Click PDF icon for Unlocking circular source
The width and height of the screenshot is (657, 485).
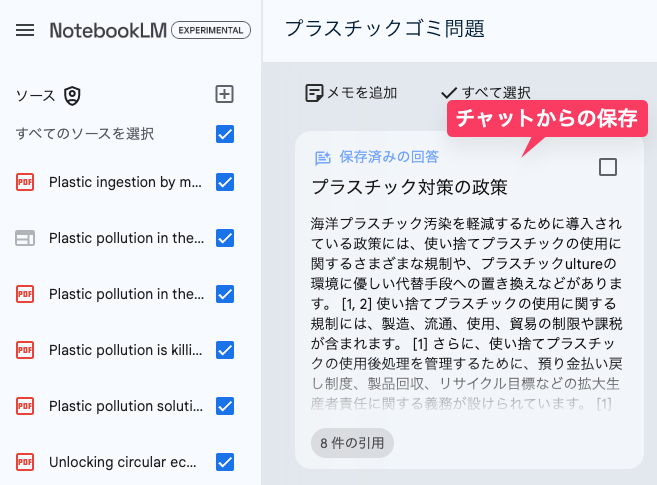25,462
